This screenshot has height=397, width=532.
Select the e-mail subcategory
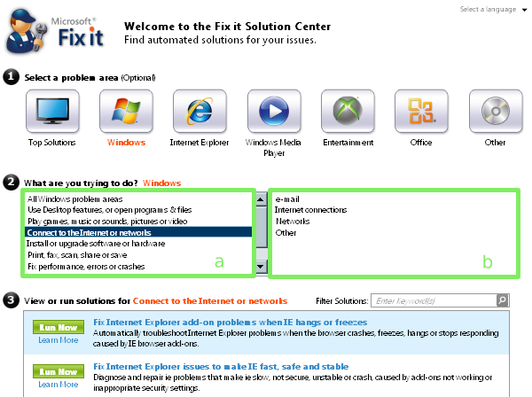[x=287, y=199]
